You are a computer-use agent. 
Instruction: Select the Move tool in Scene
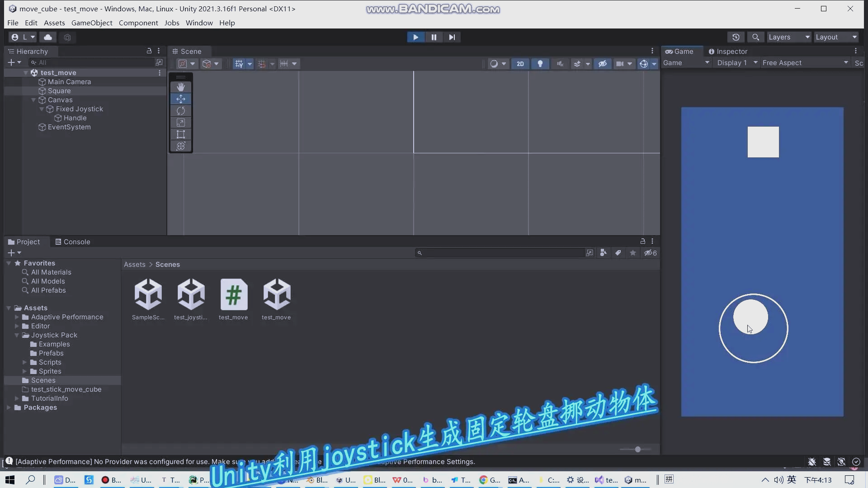pos(181,99)
